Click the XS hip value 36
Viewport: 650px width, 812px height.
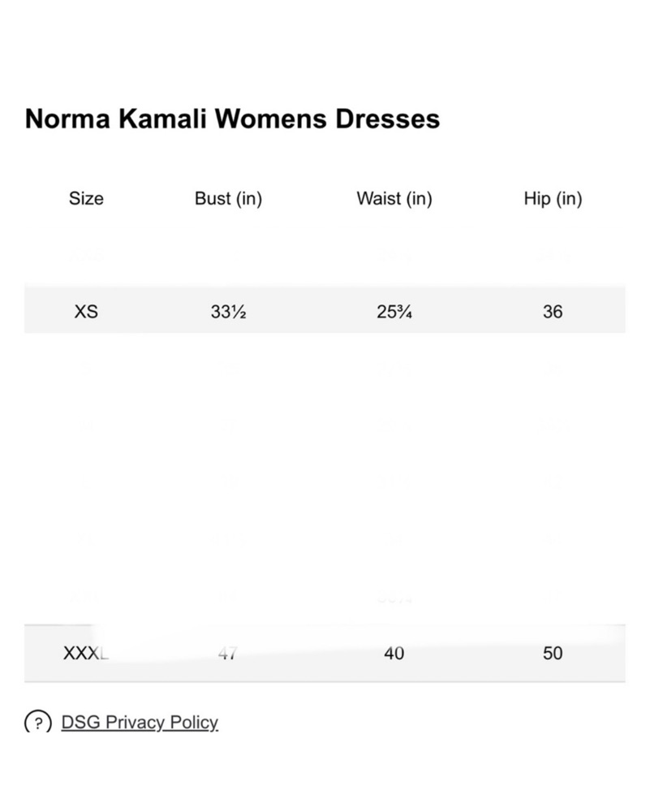(x=553, y=311)
